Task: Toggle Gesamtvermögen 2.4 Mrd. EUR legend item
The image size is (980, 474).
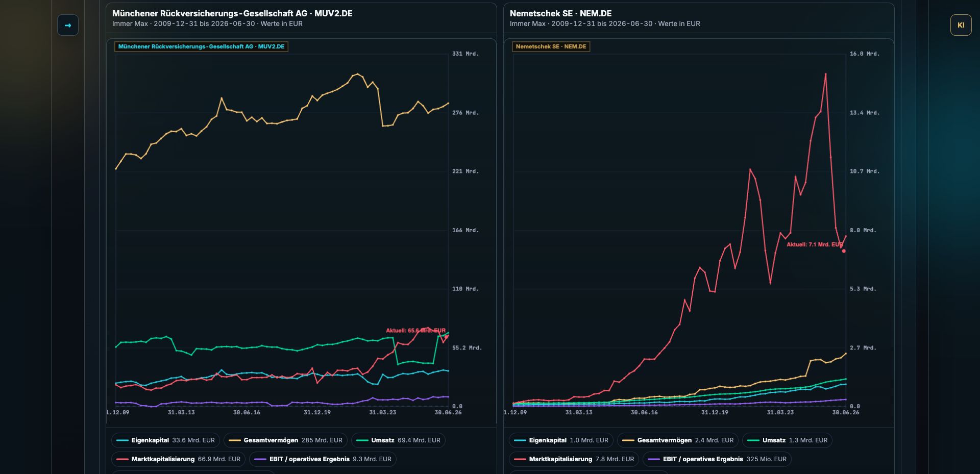Action: (x=678, y=440)
